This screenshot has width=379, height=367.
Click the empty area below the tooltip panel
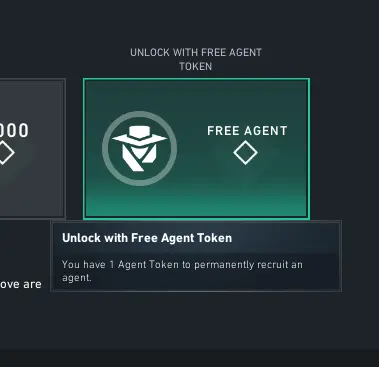(x=196, y=320)
